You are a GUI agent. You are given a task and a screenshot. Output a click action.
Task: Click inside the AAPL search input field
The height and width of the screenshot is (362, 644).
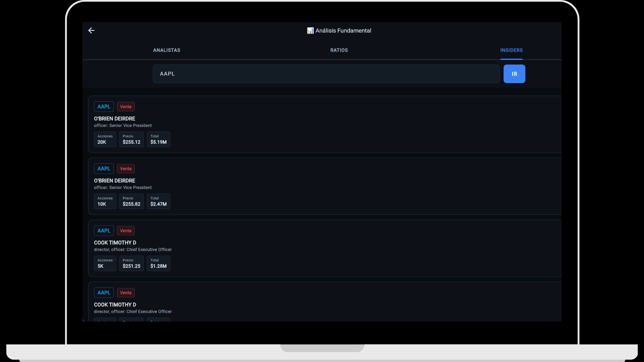point(325,74)
